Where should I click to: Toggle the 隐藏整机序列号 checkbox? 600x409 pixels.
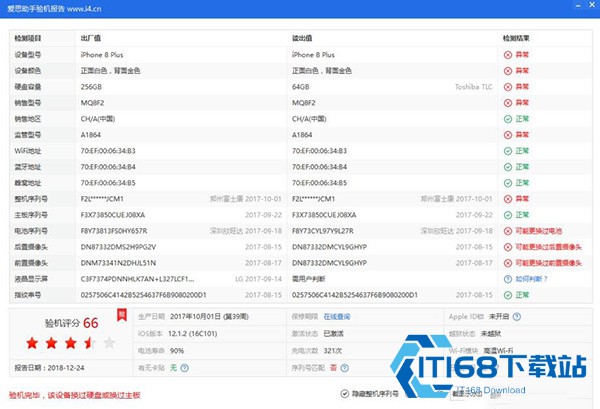[345, 394]
